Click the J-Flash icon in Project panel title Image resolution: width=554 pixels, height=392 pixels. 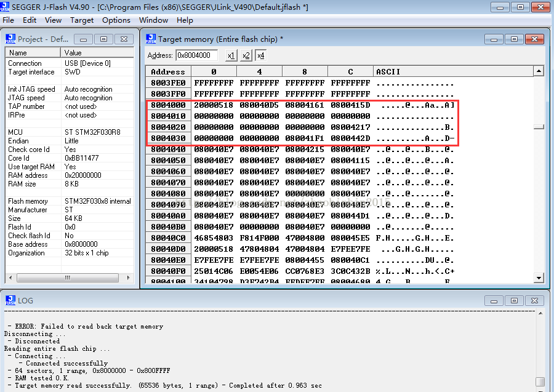[x=10, y=39]
